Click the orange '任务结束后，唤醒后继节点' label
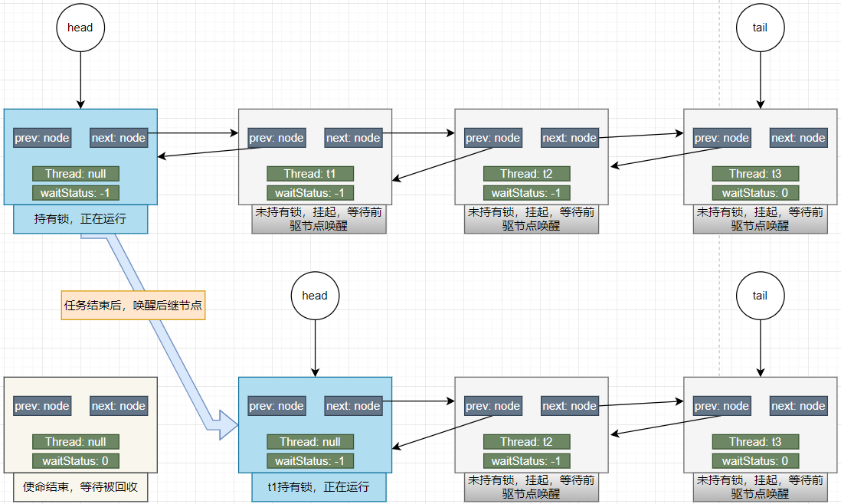Viewport: 841px width, 504px height. click(x=133, y=305)
